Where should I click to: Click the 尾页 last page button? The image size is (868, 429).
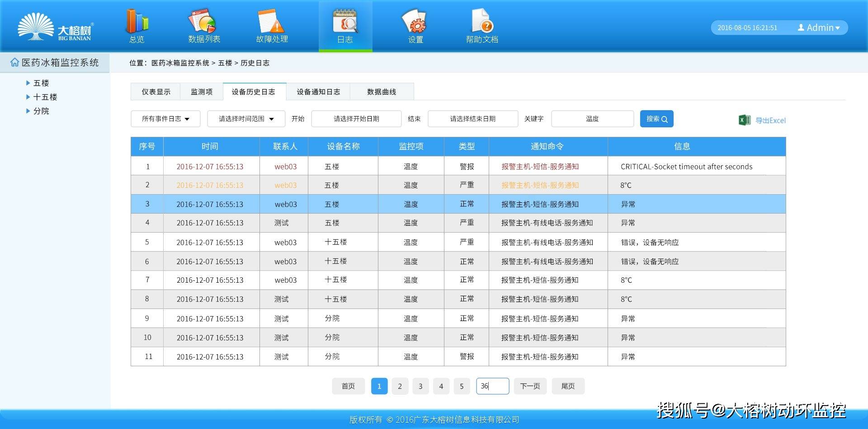pyautogui.click(x=568, y=386)
